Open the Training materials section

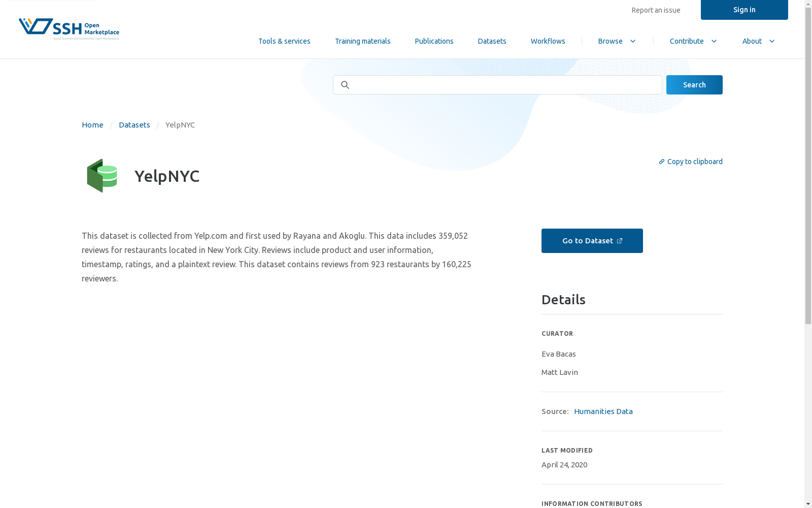[363, 41]
